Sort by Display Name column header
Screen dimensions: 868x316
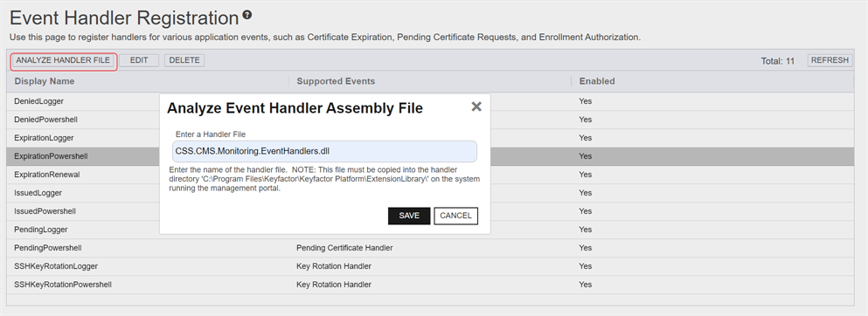coord(148,81)
